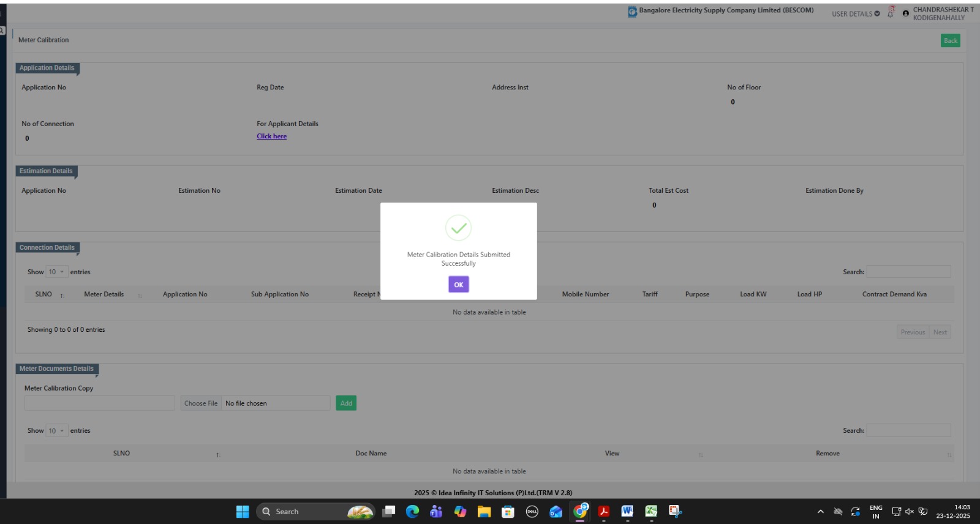Click the Load KW column header
This screenshot has height=524, width=980.
coord(753,294)
